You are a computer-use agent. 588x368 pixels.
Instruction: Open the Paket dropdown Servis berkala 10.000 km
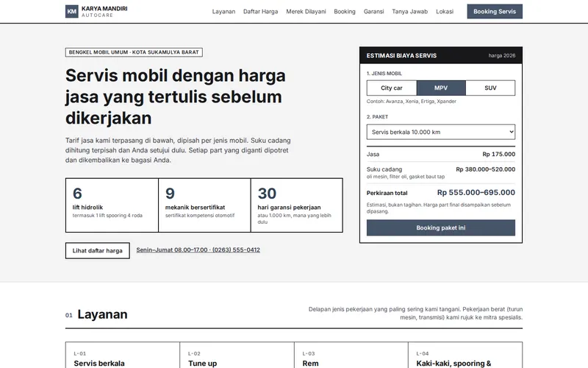click(x=441, y=132)
